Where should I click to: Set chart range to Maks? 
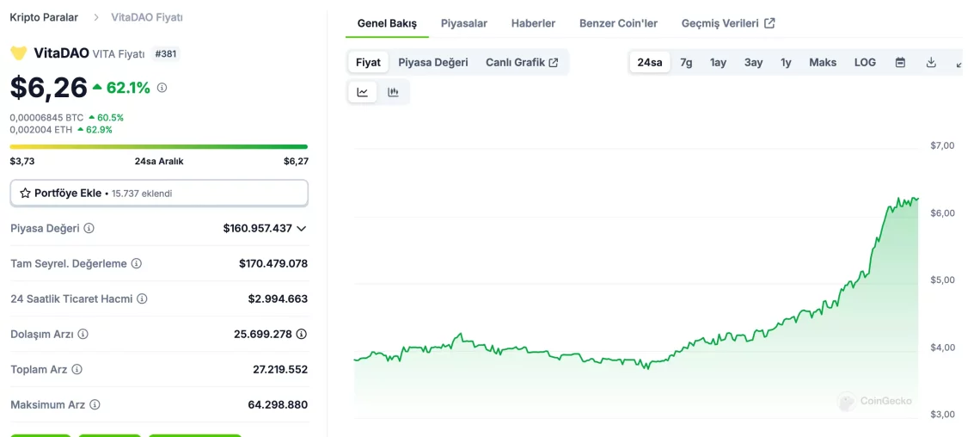(x=823, y=62)
